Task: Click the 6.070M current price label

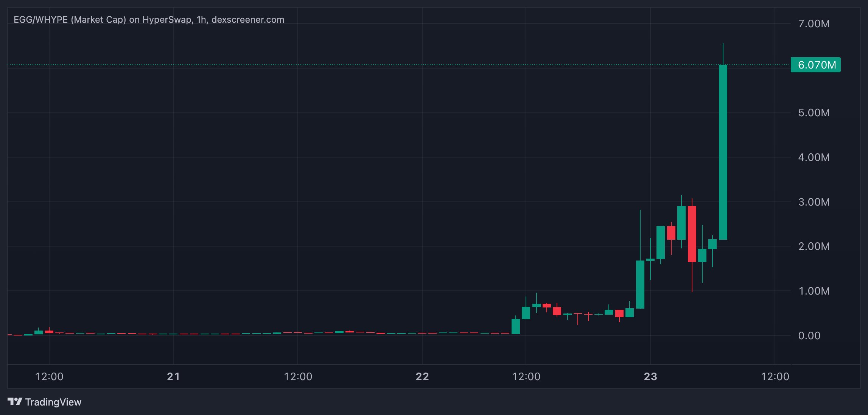Action: (x=816, y=65)
